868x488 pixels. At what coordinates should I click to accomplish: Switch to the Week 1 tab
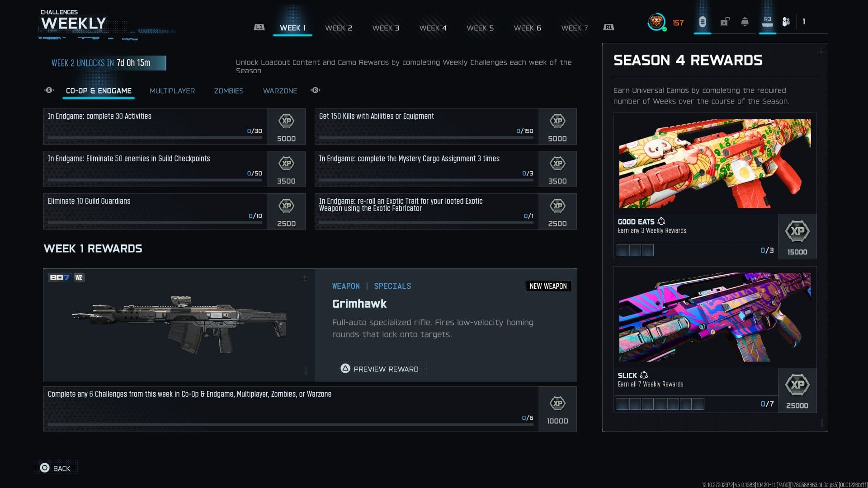point(292,28)
